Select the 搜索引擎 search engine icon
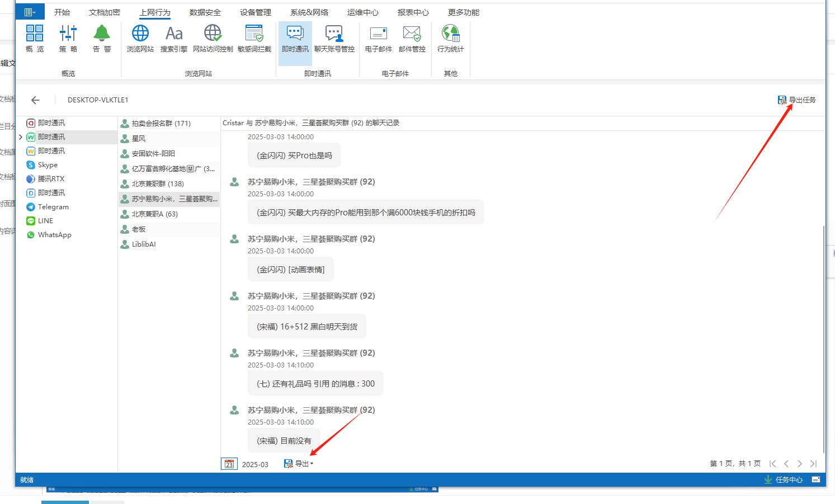Screen dimensions: 835x504 [x=174, y=39]
